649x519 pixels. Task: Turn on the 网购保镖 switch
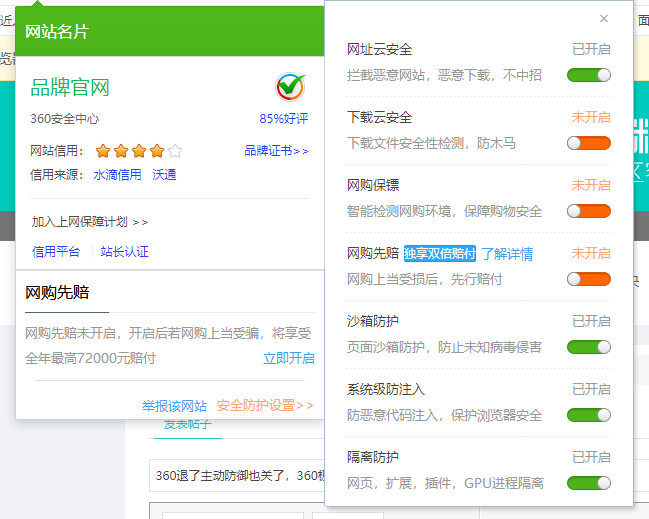(x=589, y=211)
